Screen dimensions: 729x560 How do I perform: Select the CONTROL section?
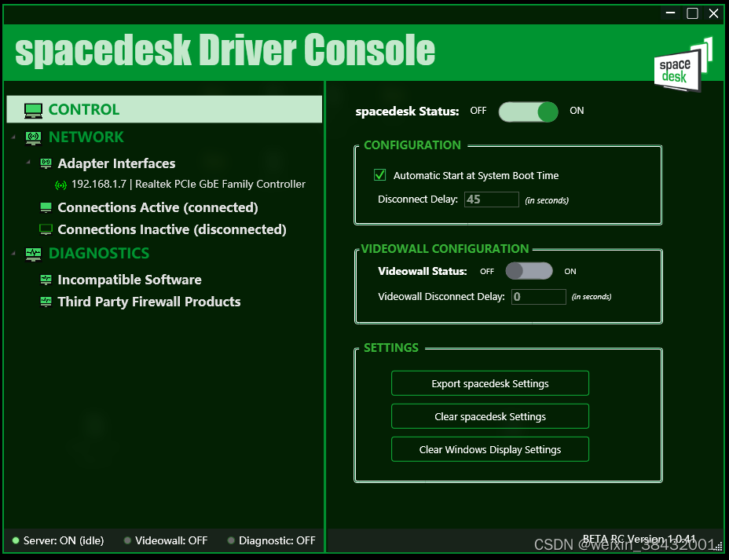(164, 110)
